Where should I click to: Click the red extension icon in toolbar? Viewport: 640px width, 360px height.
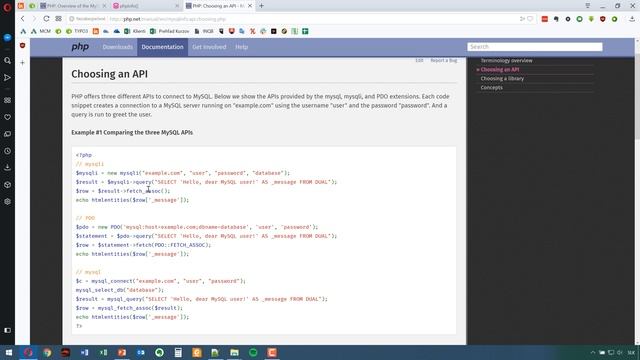tap(544, 19)
